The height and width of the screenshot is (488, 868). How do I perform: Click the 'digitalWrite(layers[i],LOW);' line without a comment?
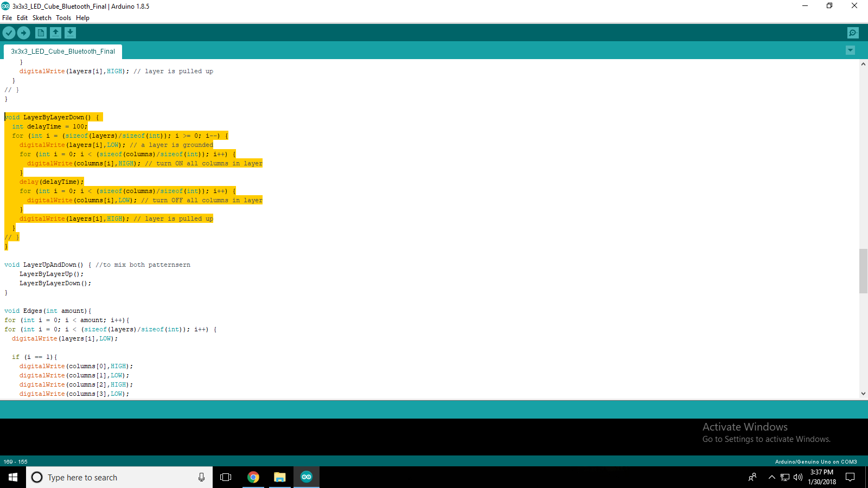click(65, 338)
